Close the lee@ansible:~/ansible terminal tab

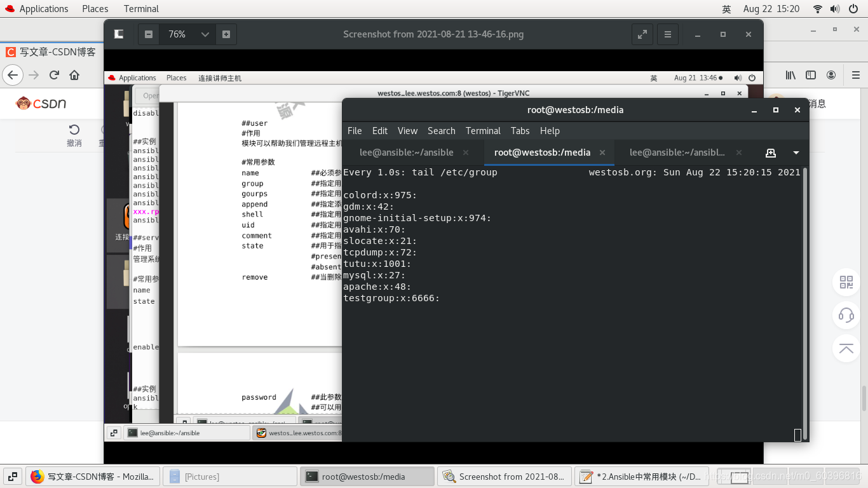(x=466, y=152)
